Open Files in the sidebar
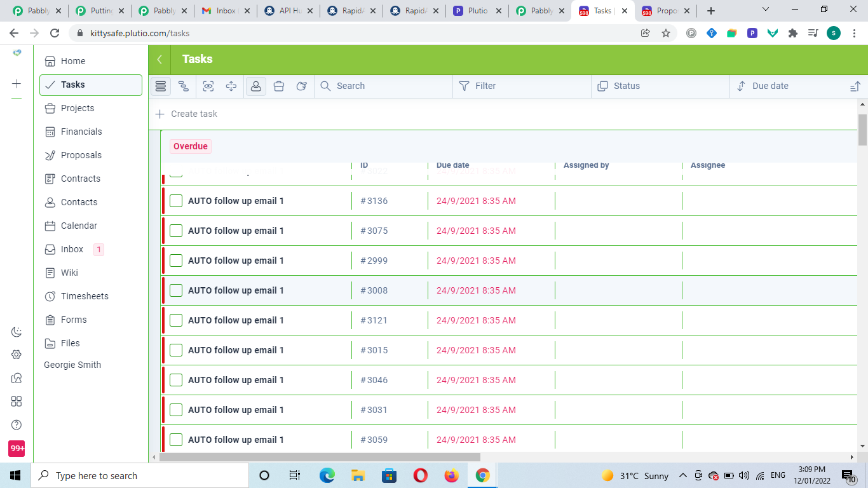The image size is (868, 488). (x=91, y=343)
